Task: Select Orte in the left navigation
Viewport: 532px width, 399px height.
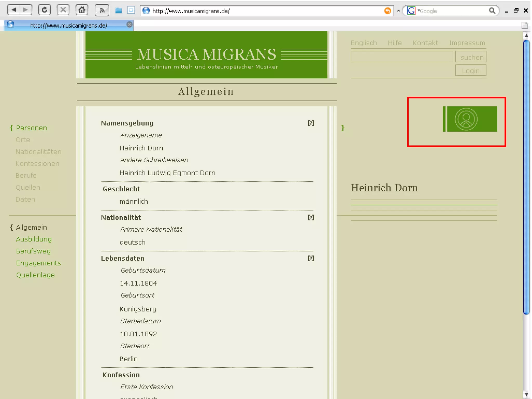Action: click(23, 140)
